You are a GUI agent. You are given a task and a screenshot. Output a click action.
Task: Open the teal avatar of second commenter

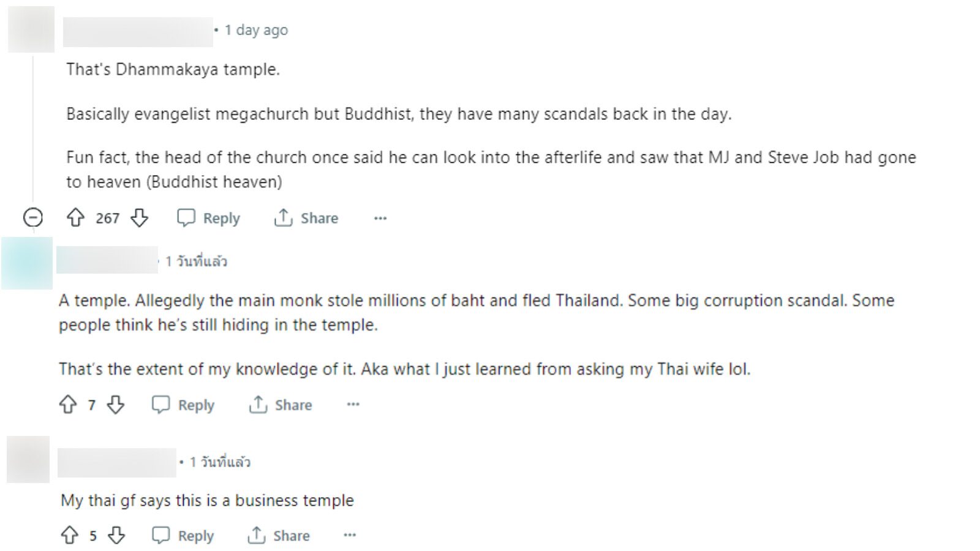(27, 263)
